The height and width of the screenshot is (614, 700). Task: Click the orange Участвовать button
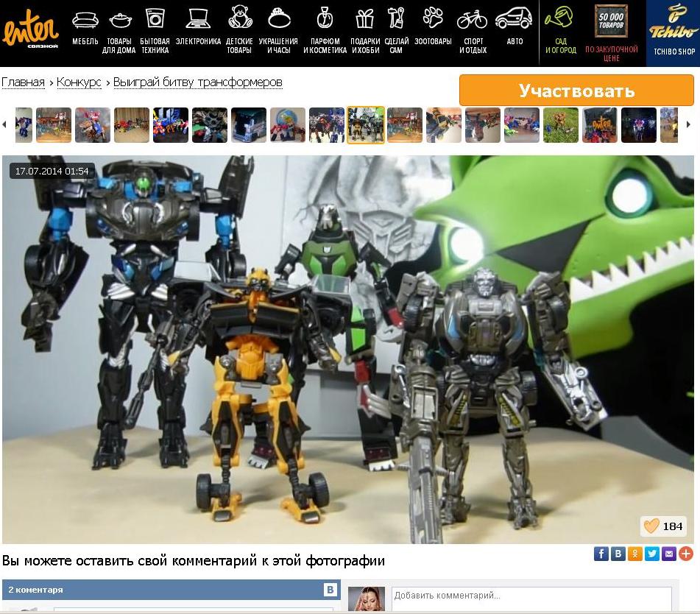[576, 91]
